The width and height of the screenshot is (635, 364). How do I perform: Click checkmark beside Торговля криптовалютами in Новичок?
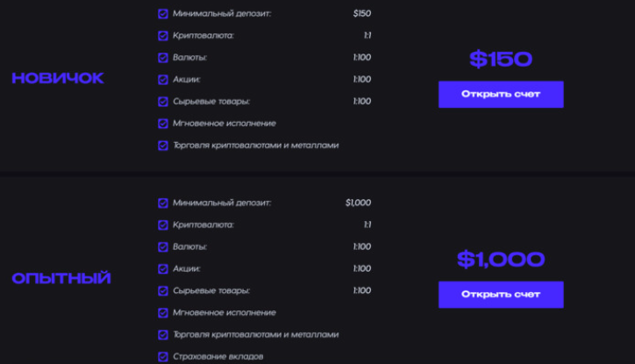tap(162, 146)
